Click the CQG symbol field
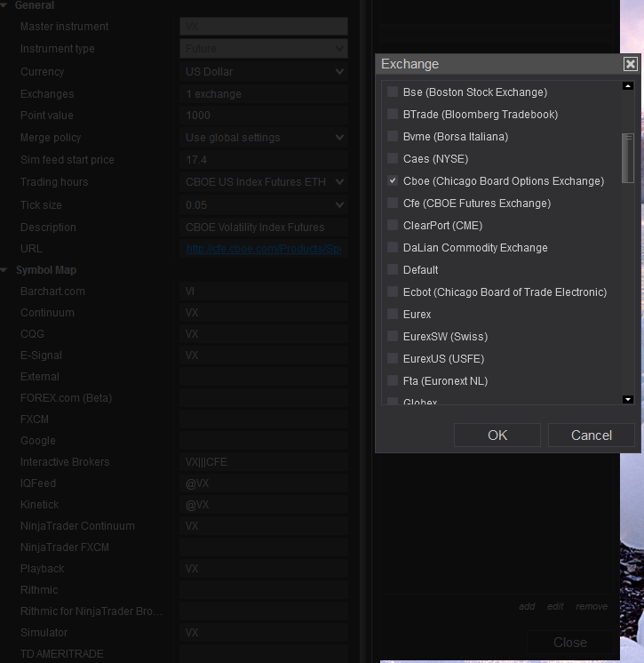The image size is (644, 663). click(264, 334)
